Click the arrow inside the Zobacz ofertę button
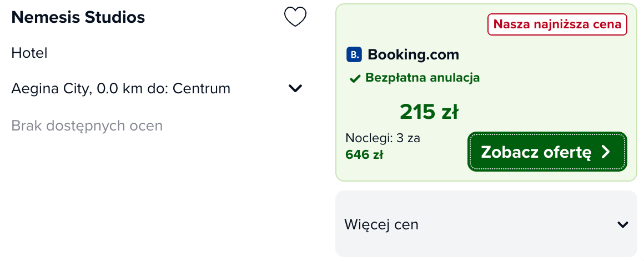 tap(606, 152)
